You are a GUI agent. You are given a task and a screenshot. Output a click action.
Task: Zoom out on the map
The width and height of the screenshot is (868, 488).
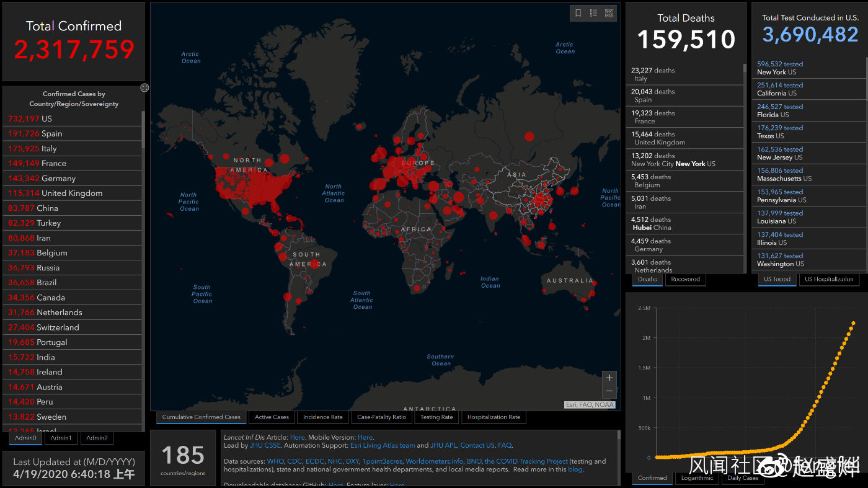pos(609,391)
